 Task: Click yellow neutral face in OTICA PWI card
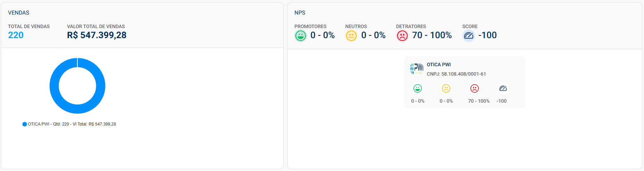click(446, 88)
